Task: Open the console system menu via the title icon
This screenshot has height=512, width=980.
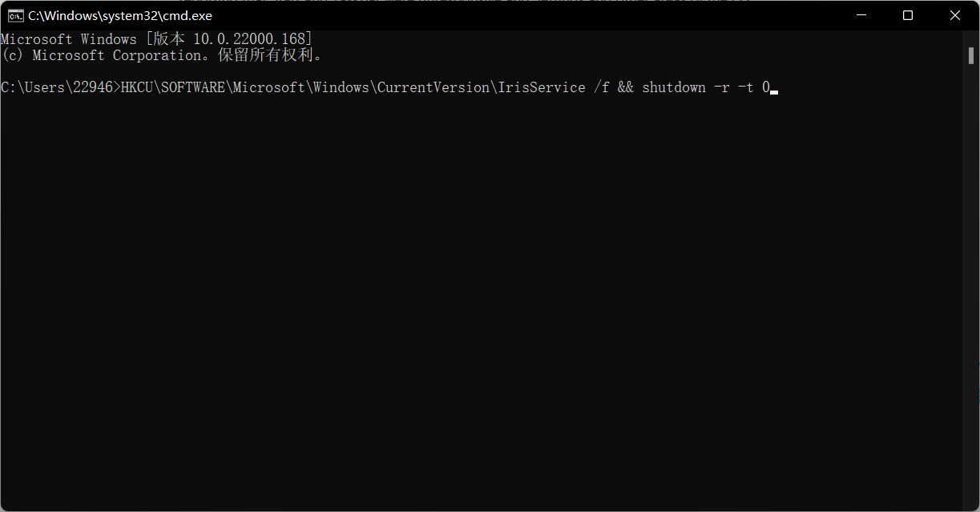Action: coord(16,15)
